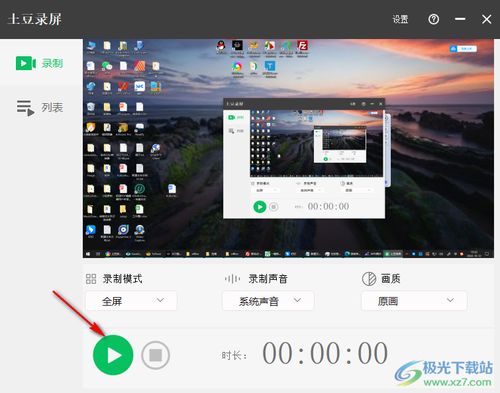
Task: Click the 00:00:00 duration timer display
Action: tap(325, 353)
